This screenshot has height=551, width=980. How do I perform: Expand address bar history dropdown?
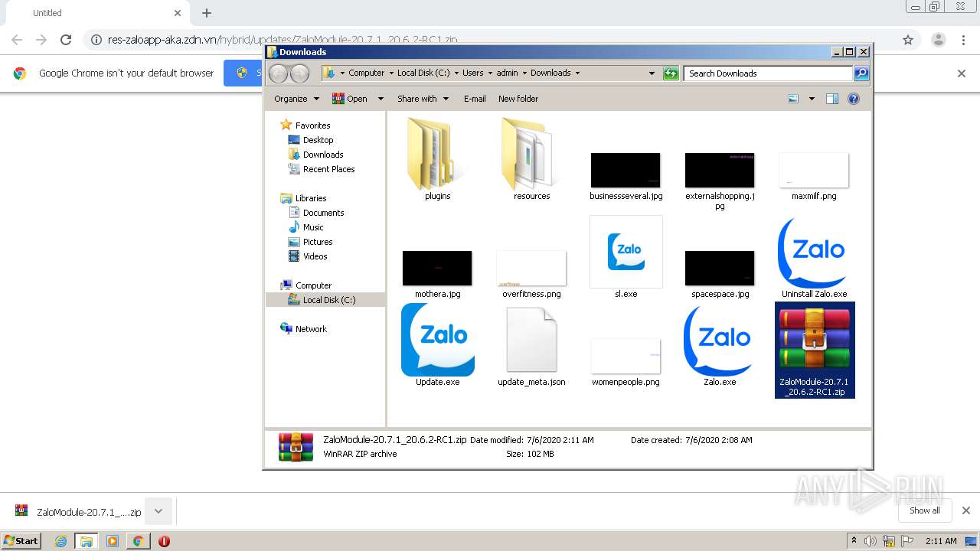tap(652, 73)
